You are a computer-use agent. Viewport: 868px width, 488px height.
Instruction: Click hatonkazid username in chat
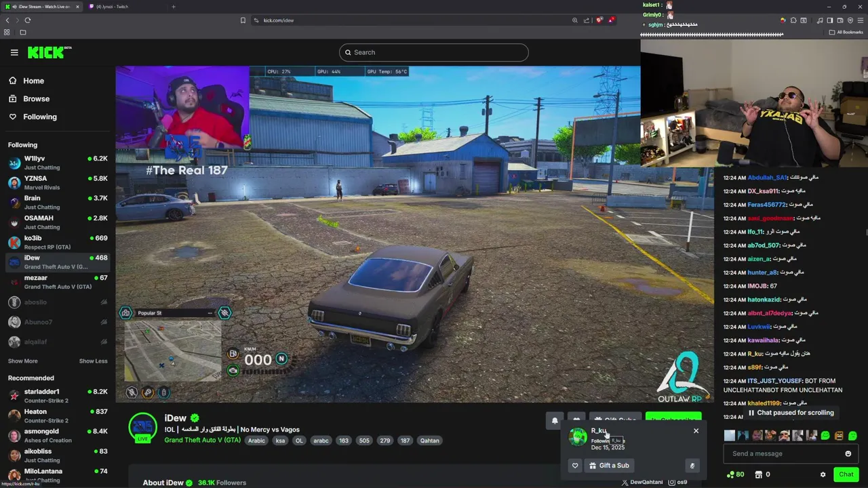tap(764, 300)
